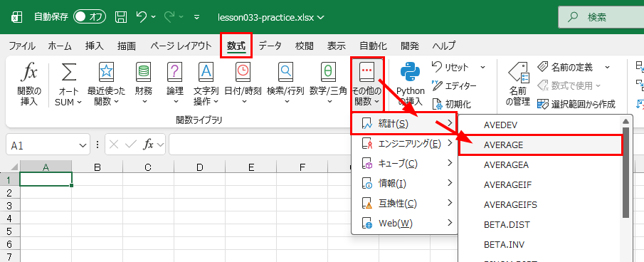
Task: Switch to the 開発 tab
Action: pyautogui.click(x=409, y=46)
